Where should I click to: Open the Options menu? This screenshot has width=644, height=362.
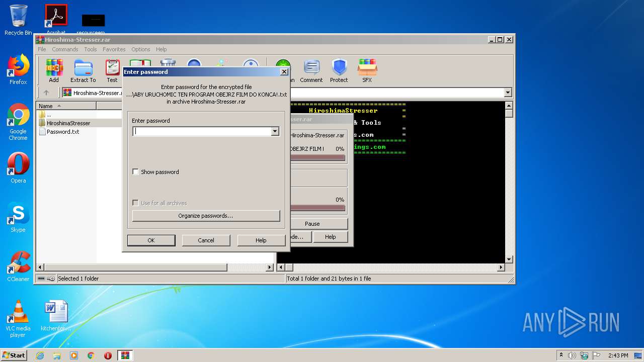coord(141,49)
